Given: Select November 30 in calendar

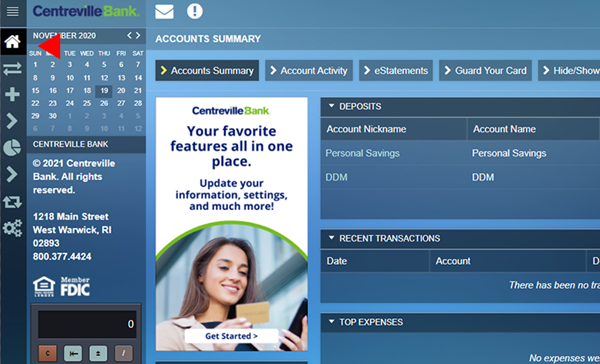Looking at the screenshot, I should 52,116.
